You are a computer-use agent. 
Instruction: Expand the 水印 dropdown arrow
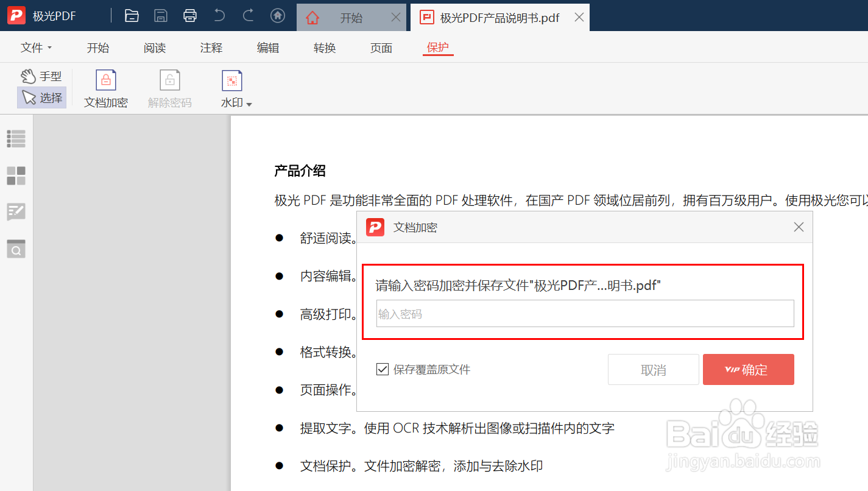(x=249, y=104)
